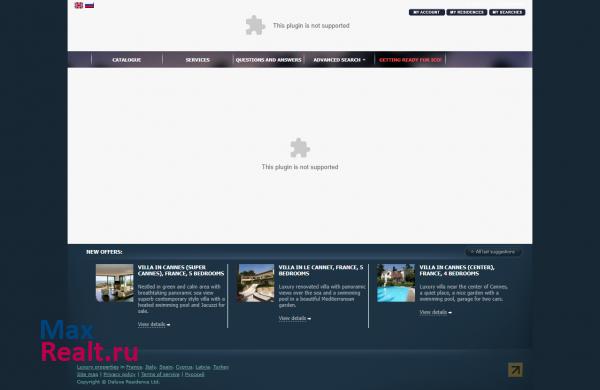Click the Русский footer link
The height and width of the screenshot is (390, 600).
194,374
